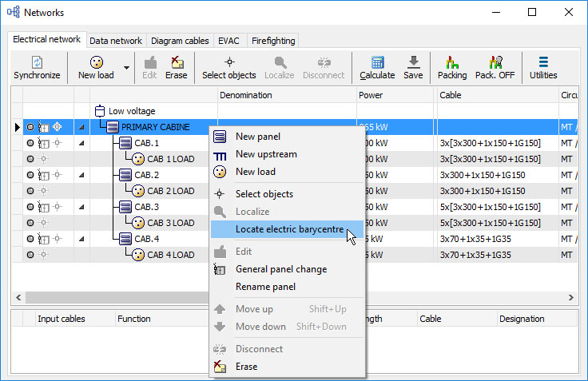Image resolution: width=588 pixels, height=381 pixels.
Task: Click the Erase toolbar icon
Action: [x=176, y=62]
